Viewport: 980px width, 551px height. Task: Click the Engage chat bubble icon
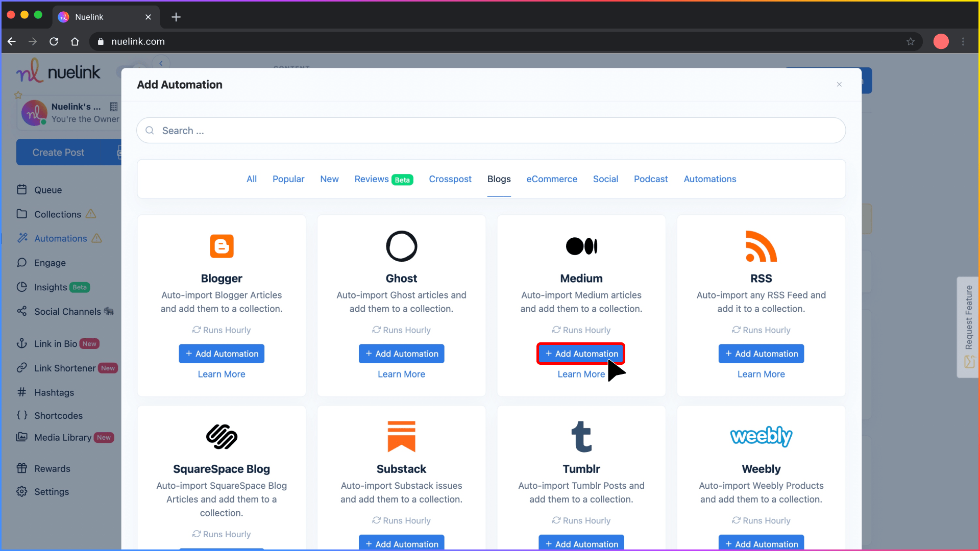click(21, 263)
